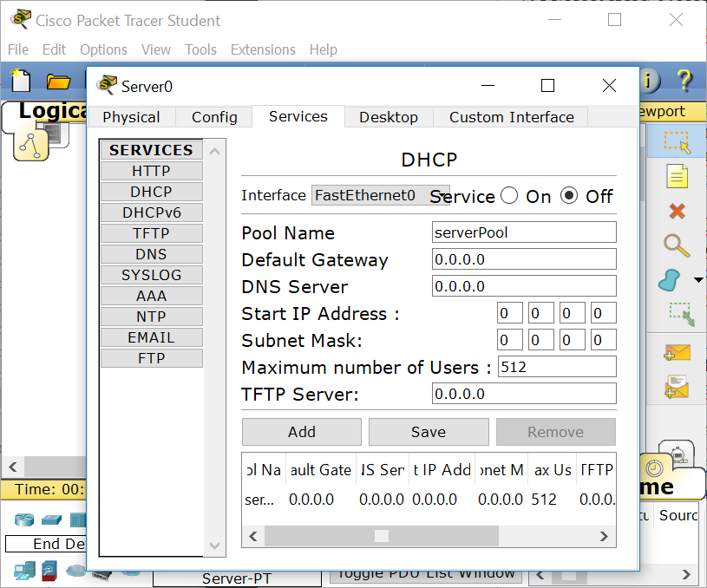707x588 pixels.
Task: Open the File menu
Action: click(18, 49)
